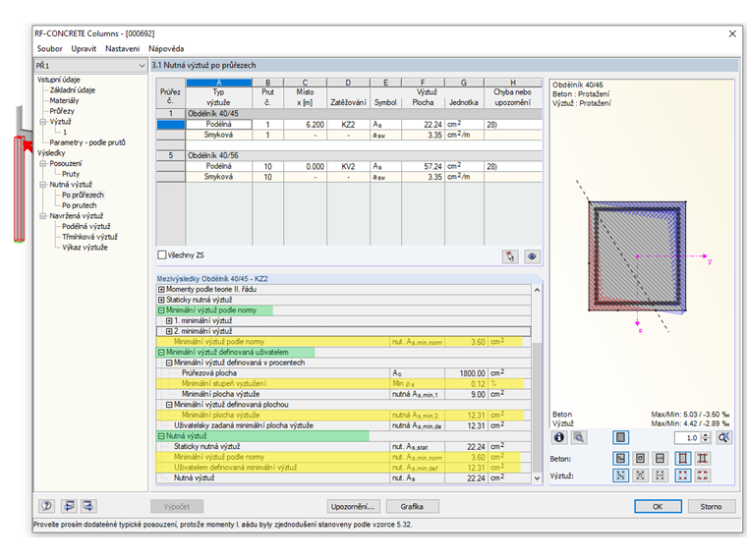
Task: Open the Nastavení menu
Action: (x=123, y=48)
